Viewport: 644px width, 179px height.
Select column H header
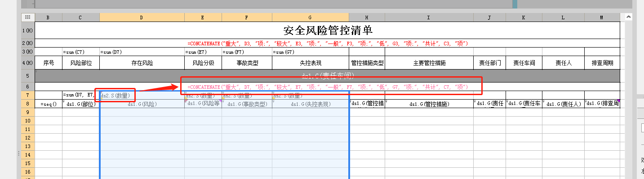click(x=367, y=17)
